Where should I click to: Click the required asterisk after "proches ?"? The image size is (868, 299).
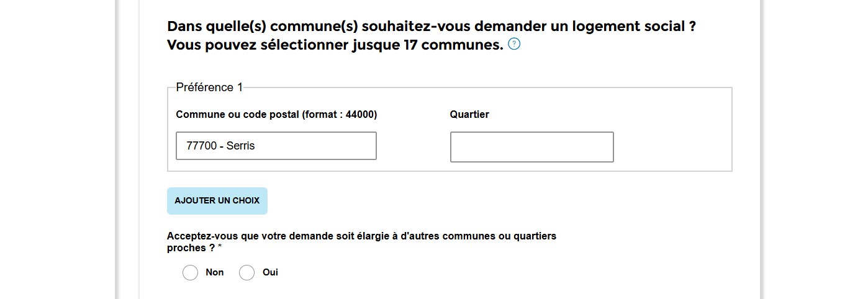click(220, 247)
